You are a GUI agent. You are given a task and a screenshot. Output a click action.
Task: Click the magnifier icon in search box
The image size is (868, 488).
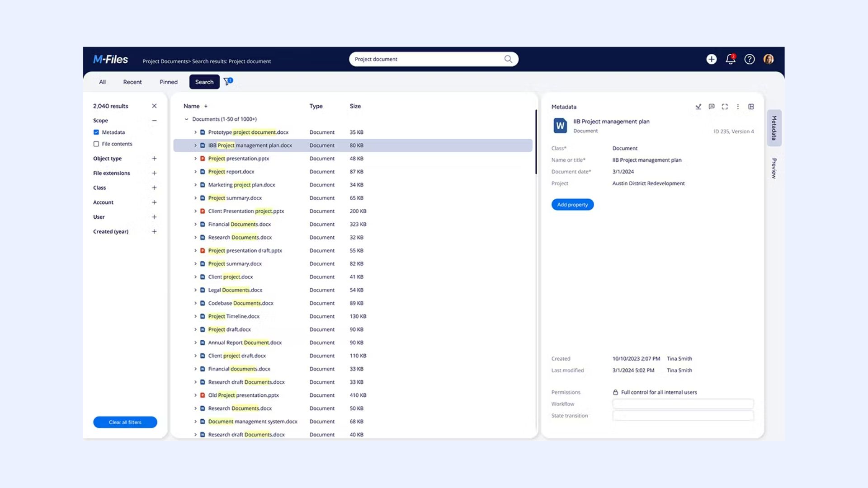[x=508, y=59]
